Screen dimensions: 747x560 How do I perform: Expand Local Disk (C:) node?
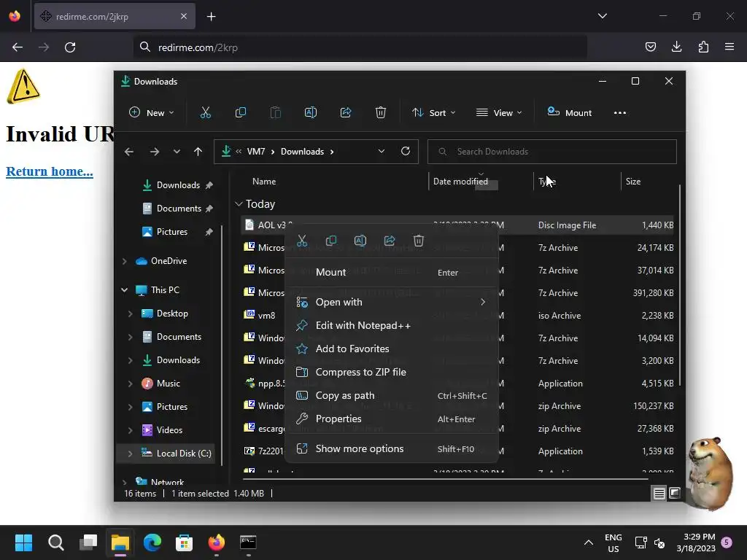(130, 454)
